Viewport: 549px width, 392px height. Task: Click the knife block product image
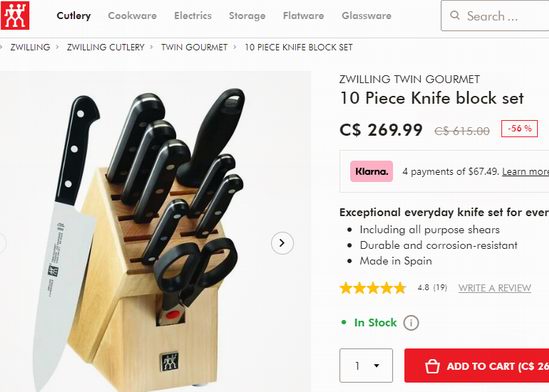tap(155, 231)
